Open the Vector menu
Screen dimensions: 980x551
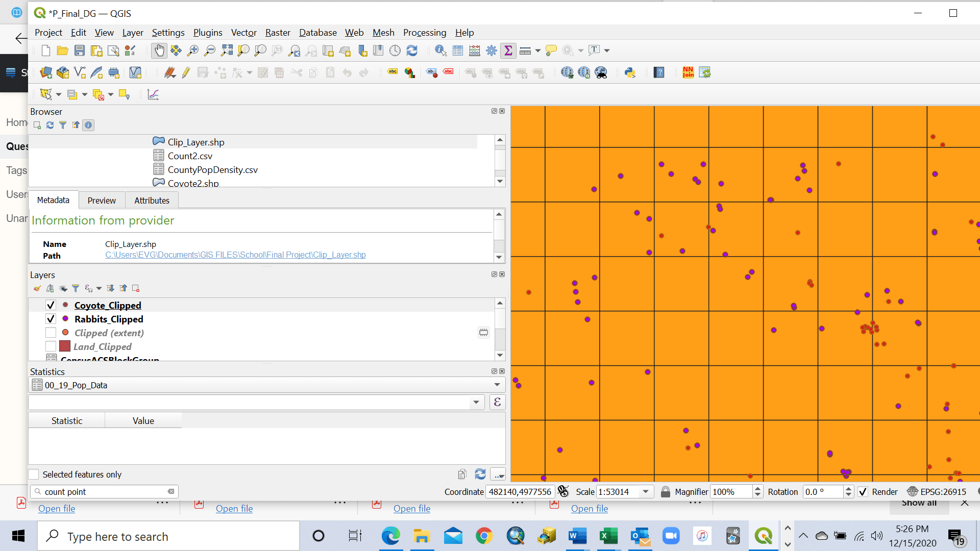[x=243, y=32]
